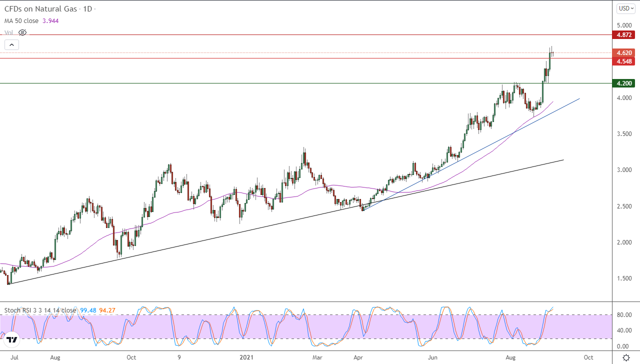Click the 5.000 price axis value
Screen dimensions: 640x364
tap(624, 25)
